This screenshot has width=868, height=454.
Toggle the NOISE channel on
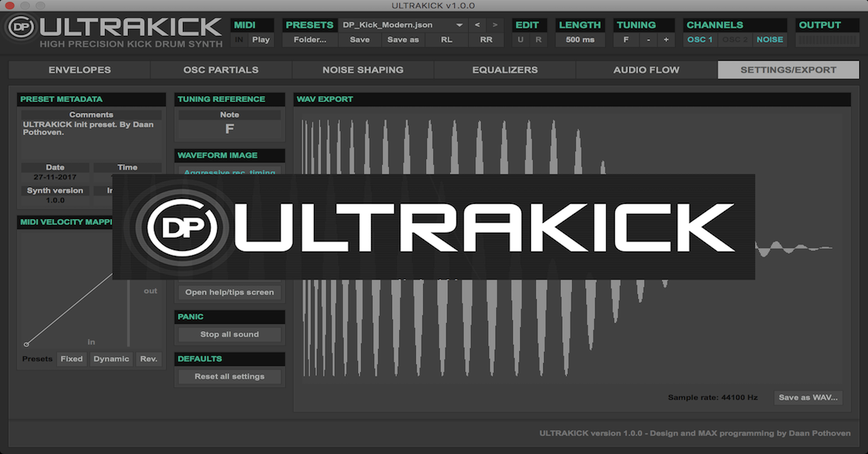769,39
